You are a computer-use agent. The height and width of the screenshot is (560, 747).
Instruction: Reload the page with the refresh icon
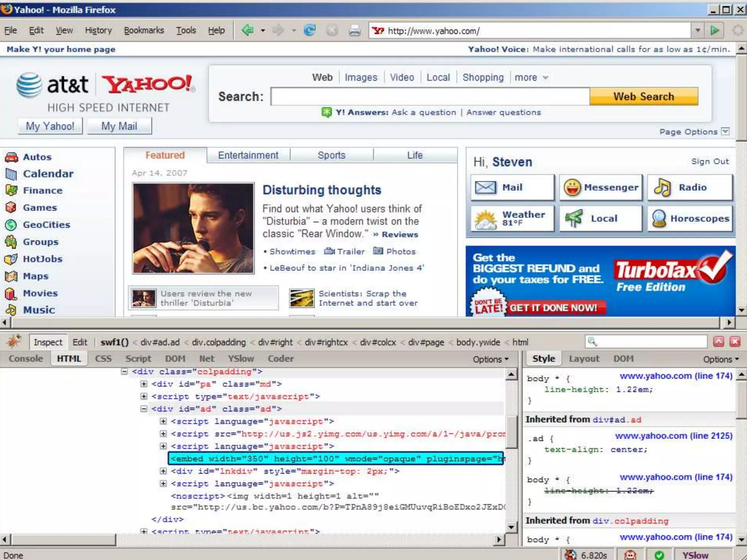[310, 30]
